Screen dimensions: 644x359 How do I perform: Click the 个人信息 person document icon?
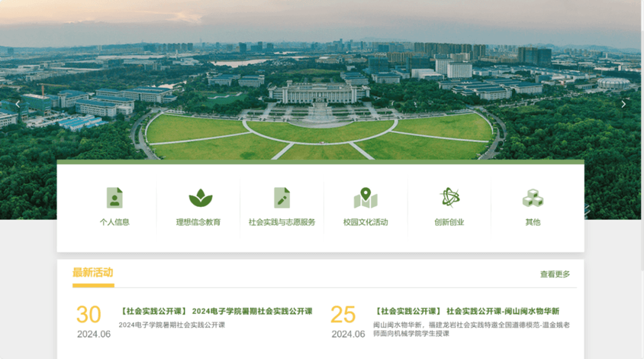pos(114,197)
